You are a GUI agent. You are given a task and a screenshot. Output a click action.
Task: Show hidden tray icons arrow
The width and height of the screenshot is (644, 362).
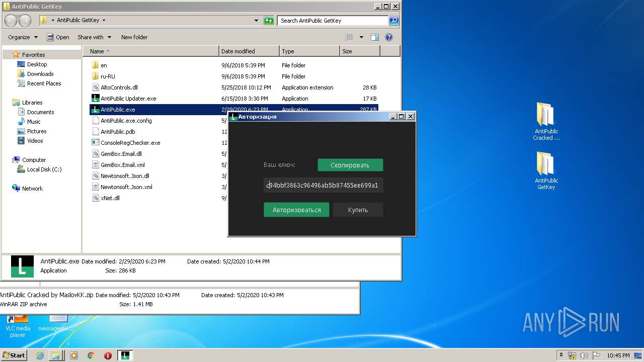coord(561,355)
